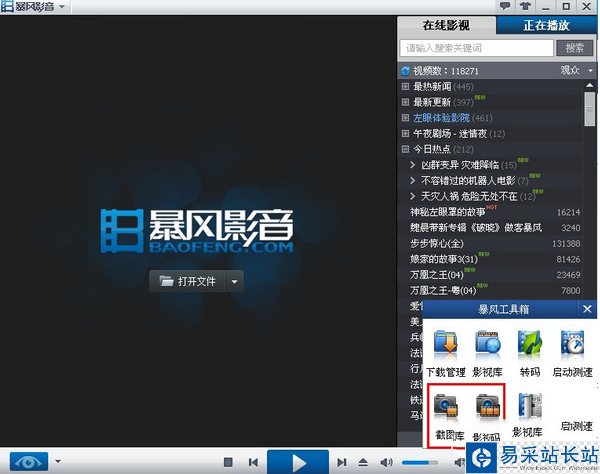Screen dimensions: 600x474
Task: Click the 搜索 button
Action: (x=574, y=48)
